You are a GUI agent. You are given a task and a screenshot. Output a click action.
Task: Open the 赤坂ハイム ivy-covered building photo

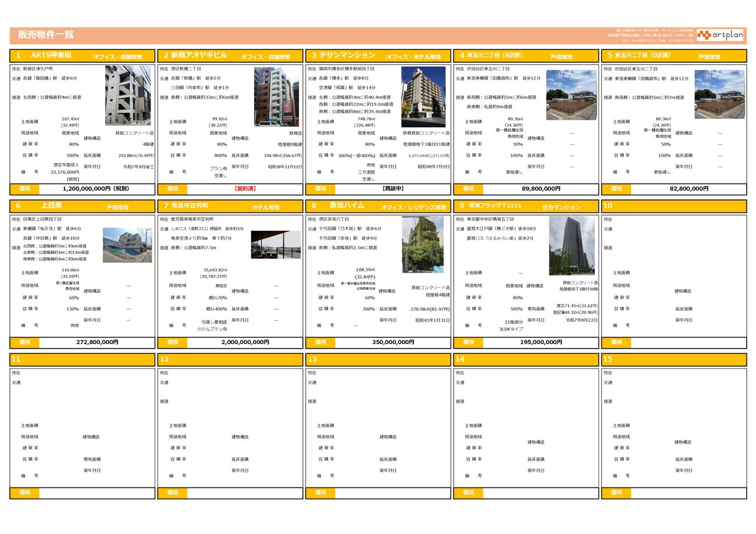pos(423,245)
